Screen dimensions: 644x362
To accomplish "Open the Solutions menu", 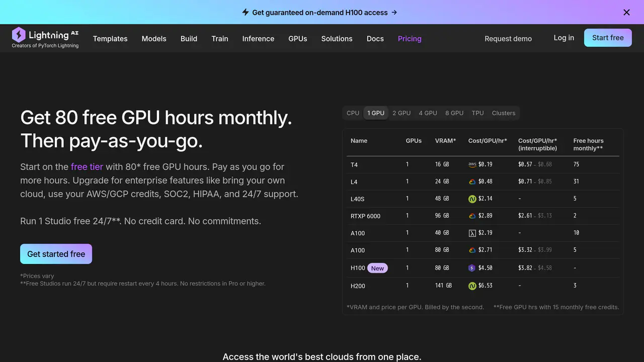I will pyautogui.click(x=337, y=39).
